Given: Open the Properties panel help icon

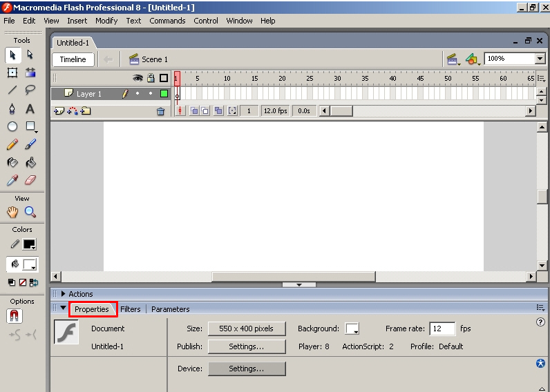Looking at the screenshot, I should pyautogui.click(x=540, y=322).
